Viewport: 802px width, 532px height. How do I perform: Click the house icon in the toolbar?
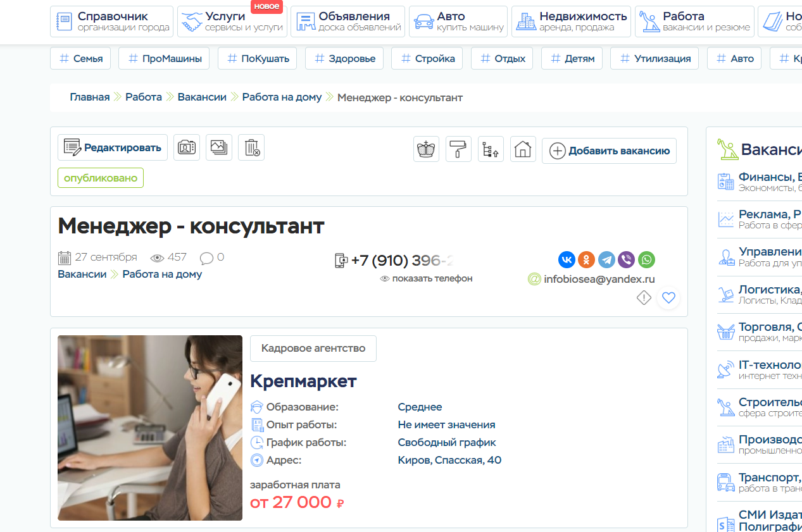[522, 149]
